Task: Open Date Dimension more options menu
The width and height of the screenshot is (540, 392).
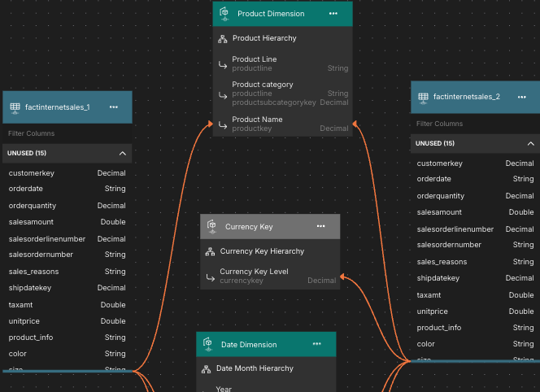Action: [x=317, y=344]
